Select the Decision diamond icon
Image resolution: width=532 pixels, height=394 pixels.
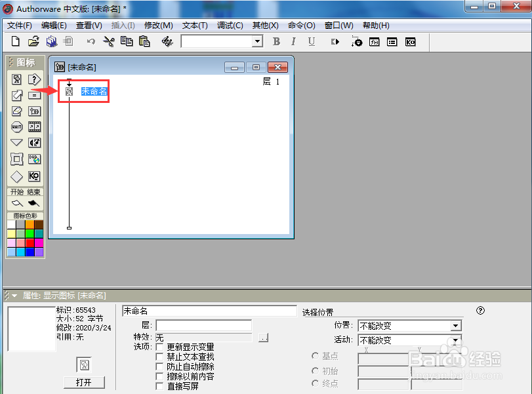coord(16,176)
